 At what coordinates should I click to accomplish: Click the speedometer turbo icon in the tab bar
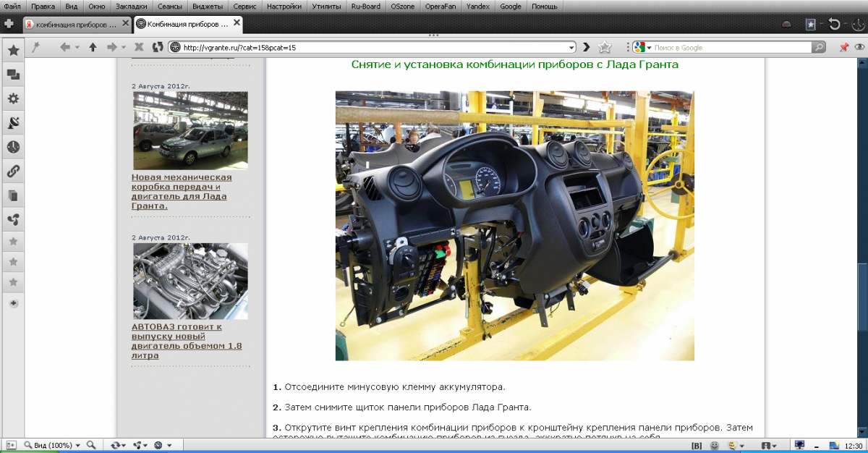[x=787, y=24]
